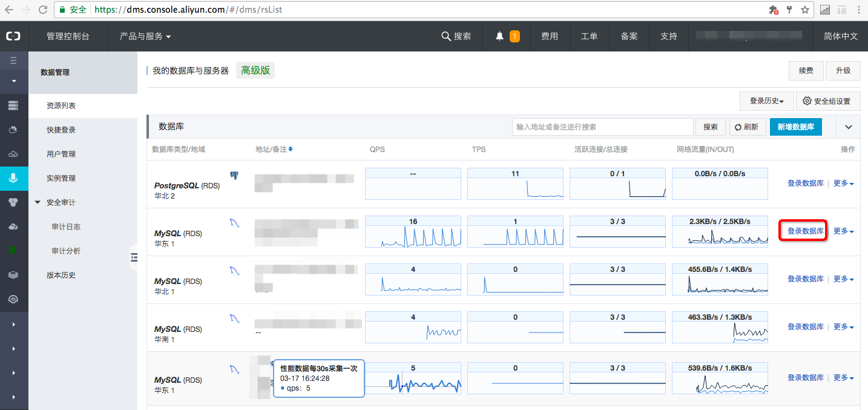Open the 费用 top menu
Screen dimensions: 868x410
[550, 36]
